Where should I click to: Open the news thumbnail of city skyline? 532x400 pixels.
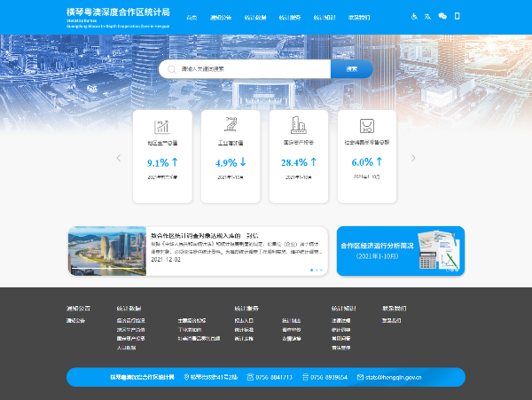pyautogui.click(x=107, y=251)
